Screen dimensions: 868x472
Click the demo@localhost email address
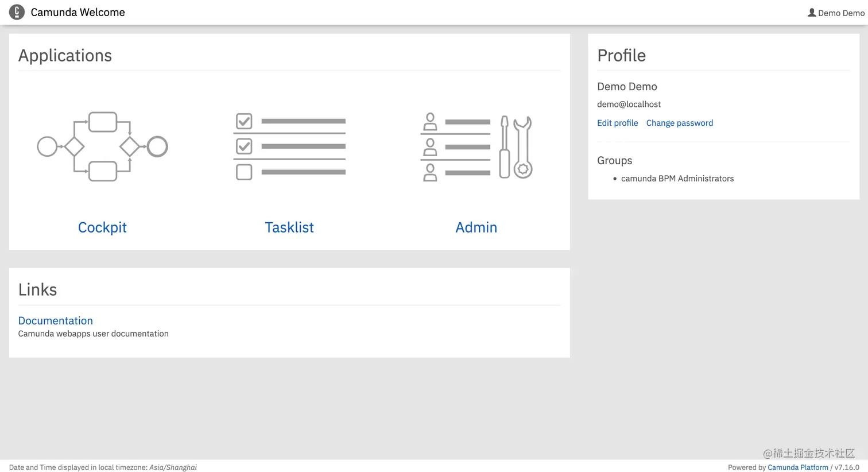pos(629,105)
